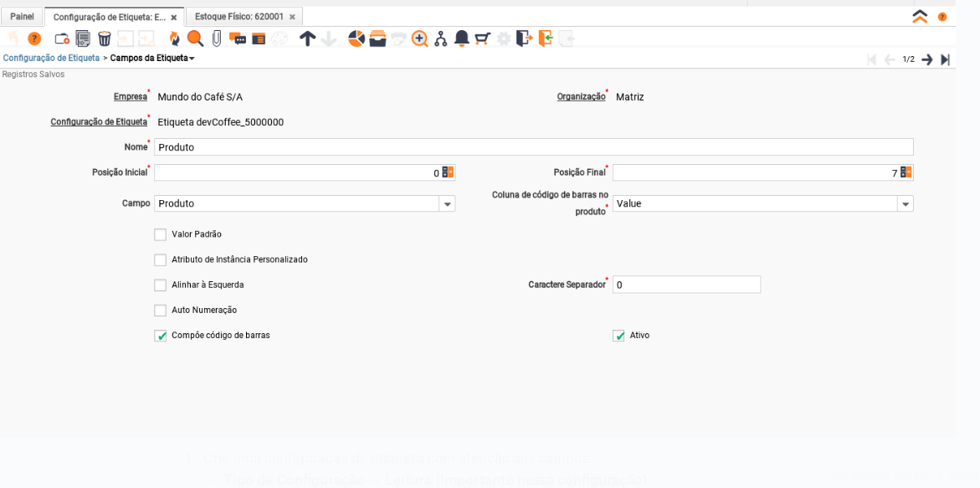This screenshot has width=980, height=488.
Task: Click the bell Requests icon
Action: tap(461, 39)
